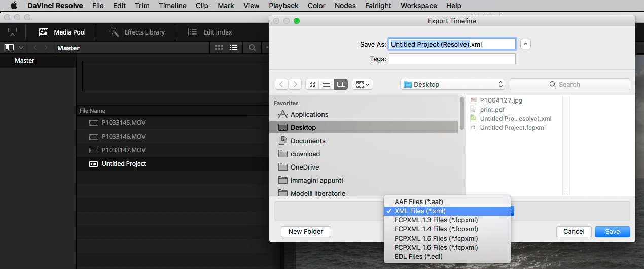This screenshot has width=644, height=269.
Task: Open the Workspace menu
Action: (418, 6)
